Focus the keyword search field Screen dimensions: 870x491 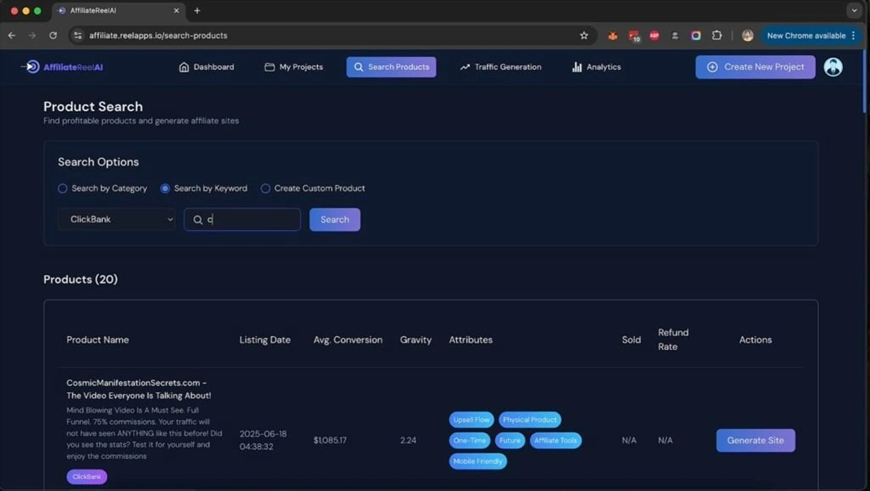click(x=242, y=220)
